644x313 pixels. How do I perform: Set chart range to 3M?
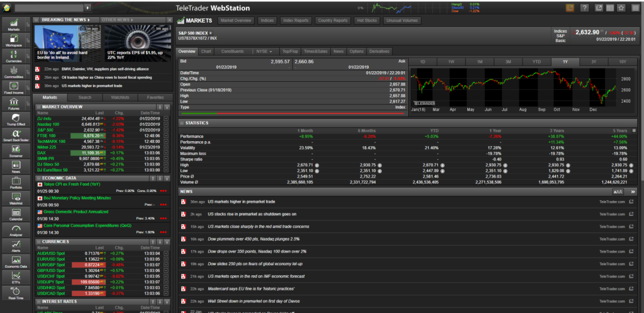(508, 62)
